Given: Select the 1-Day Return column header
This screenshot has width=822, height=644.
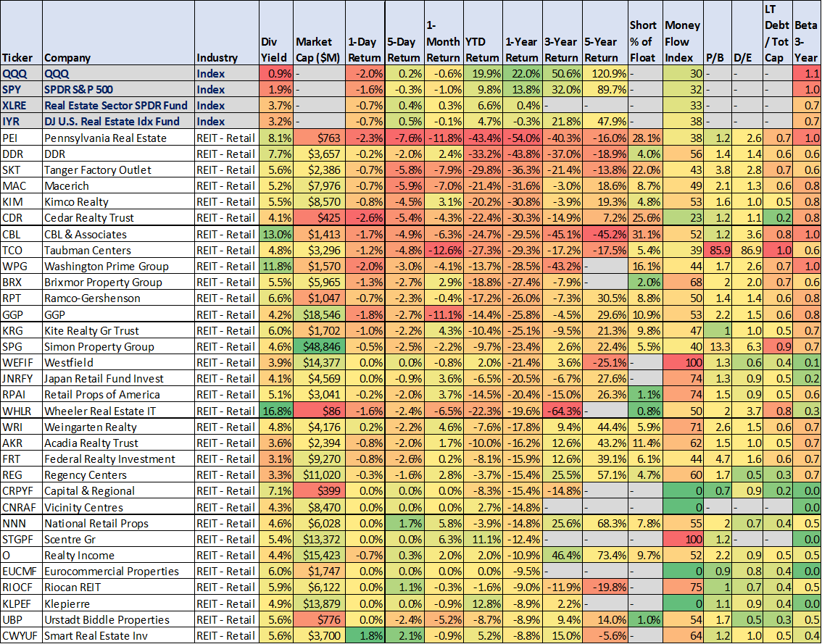Looking at the screenshot, I should click(365, 33).
